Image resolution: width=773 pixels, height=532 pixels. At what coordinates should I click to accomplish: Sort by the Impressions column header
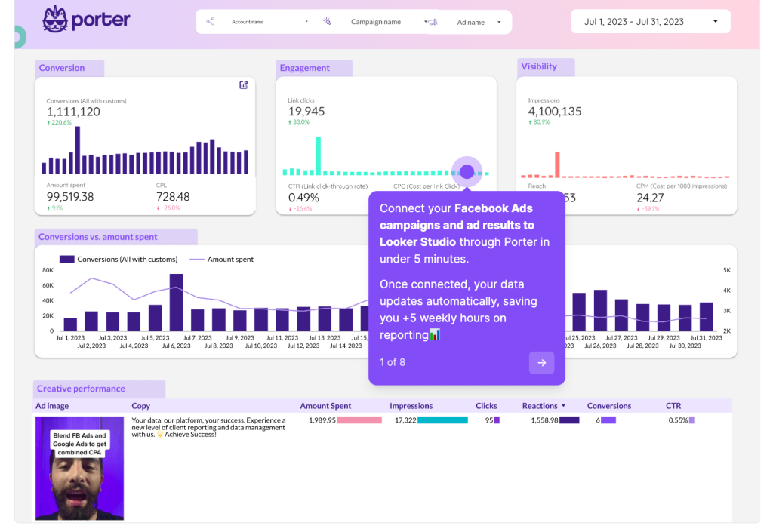(411, 406)
